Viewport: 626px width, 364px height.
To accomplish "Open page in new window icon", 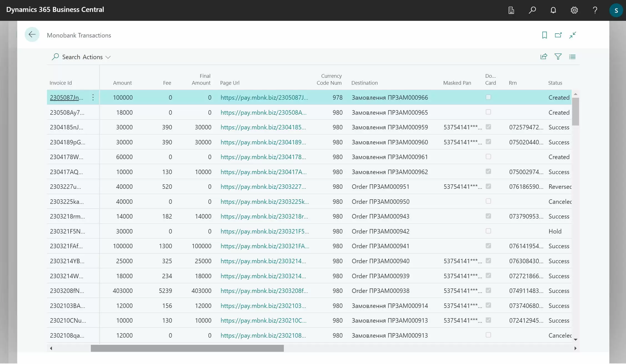I will click(x=558, y=35).
